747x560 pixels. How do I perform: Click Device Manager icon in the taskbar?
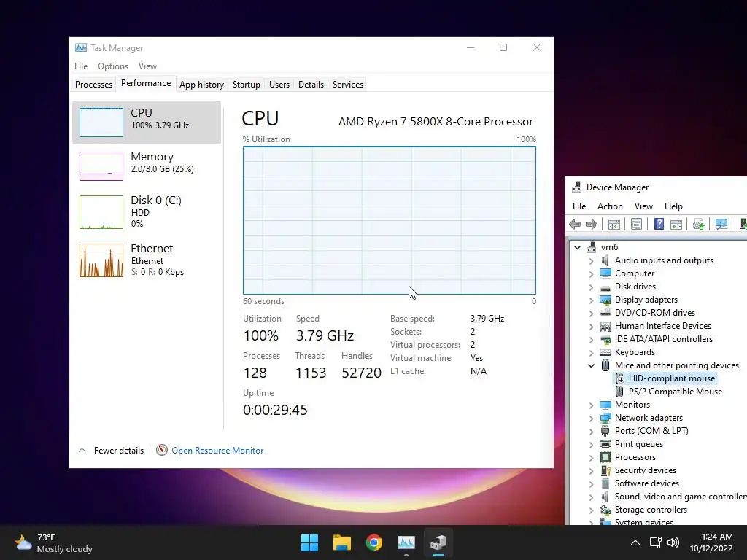click(x=438, y=542)
